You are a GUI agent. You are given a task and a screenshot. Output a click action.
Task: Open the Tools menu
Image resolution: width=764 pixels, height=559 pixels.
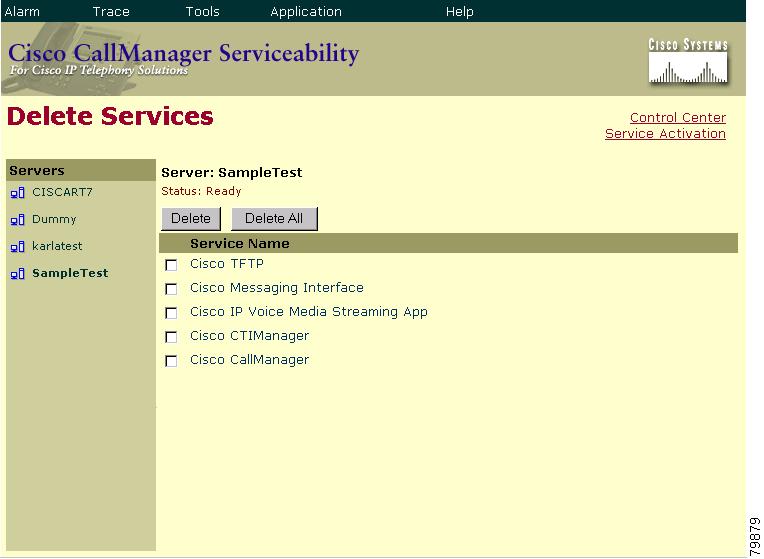click(202, 11)
